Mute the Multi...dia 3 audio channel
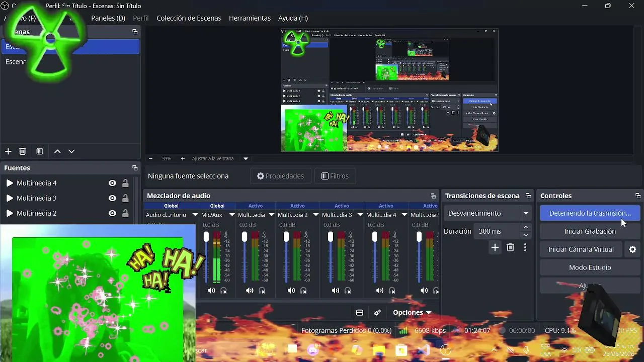Viewport: 644px width, 362px height. click(336, 291)
